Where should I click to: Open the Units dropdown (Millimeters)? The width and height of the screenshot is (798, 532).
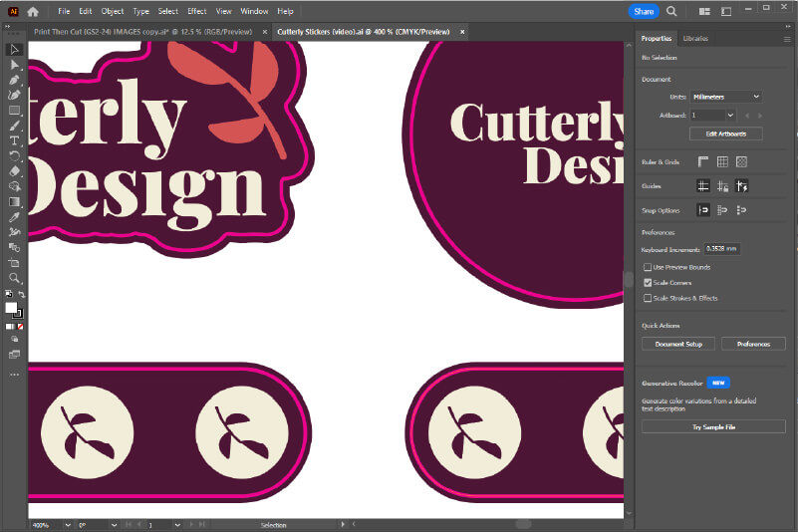(x=726, y=97)
